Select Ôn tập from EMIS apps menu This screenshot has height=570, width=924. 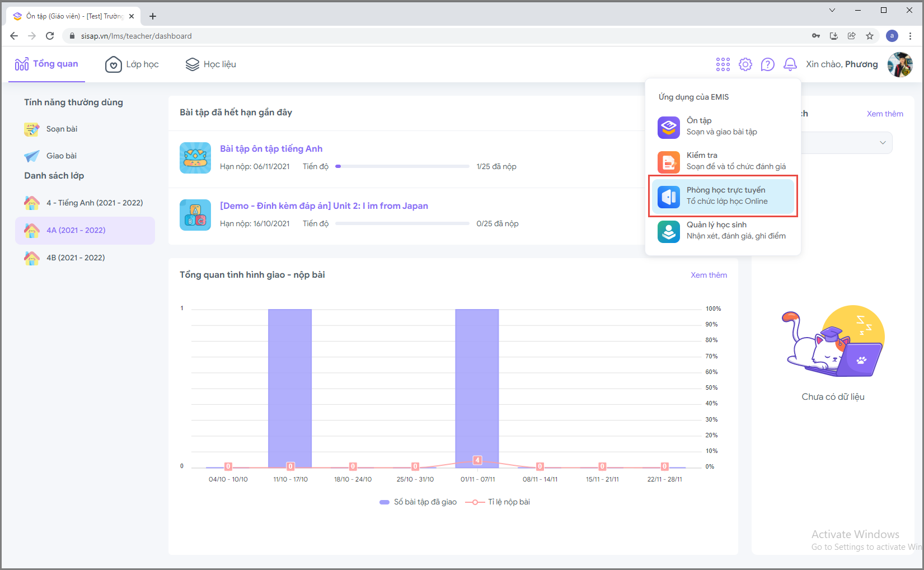pos(723,127)
